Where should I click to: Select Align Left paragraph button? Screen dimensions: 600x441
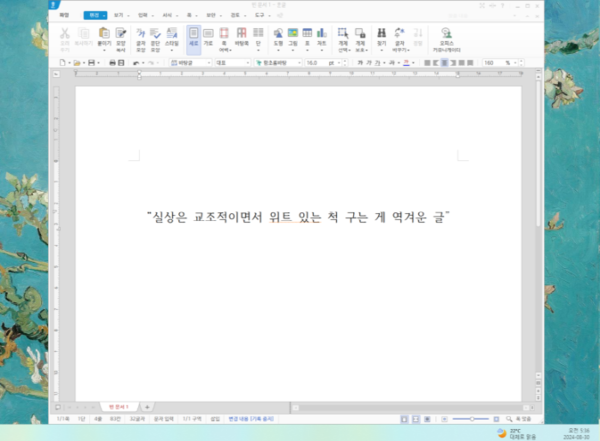pos(436,62)
